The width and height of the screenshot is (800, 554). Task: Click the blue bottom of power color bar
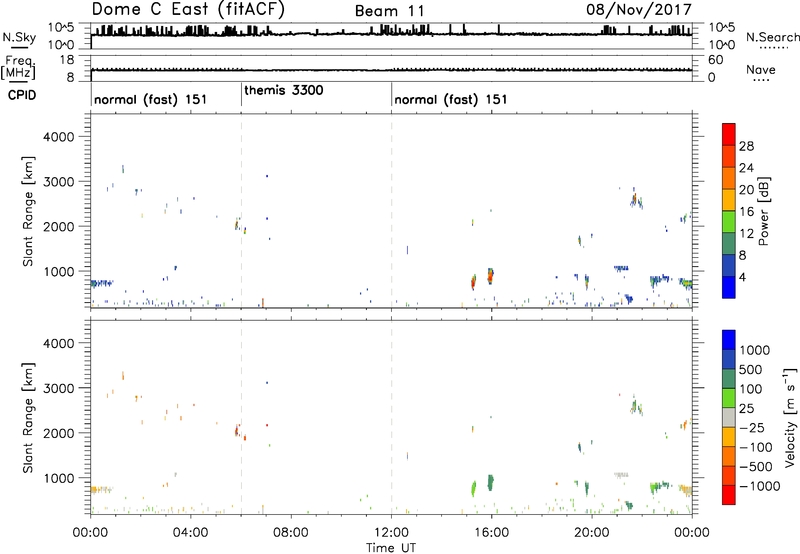729,287
